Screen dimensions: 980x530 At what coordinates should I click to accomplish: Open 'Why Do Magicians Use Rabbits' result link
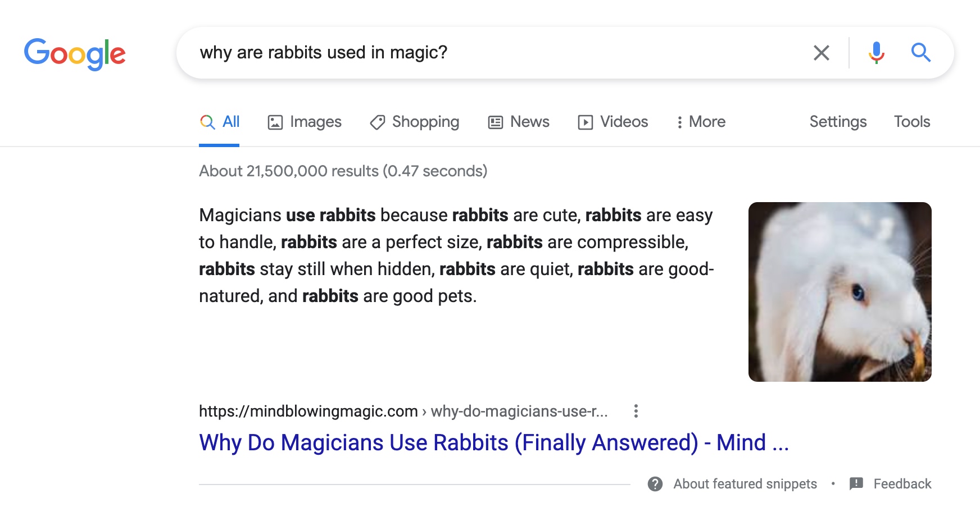click(x=493, y=442)
